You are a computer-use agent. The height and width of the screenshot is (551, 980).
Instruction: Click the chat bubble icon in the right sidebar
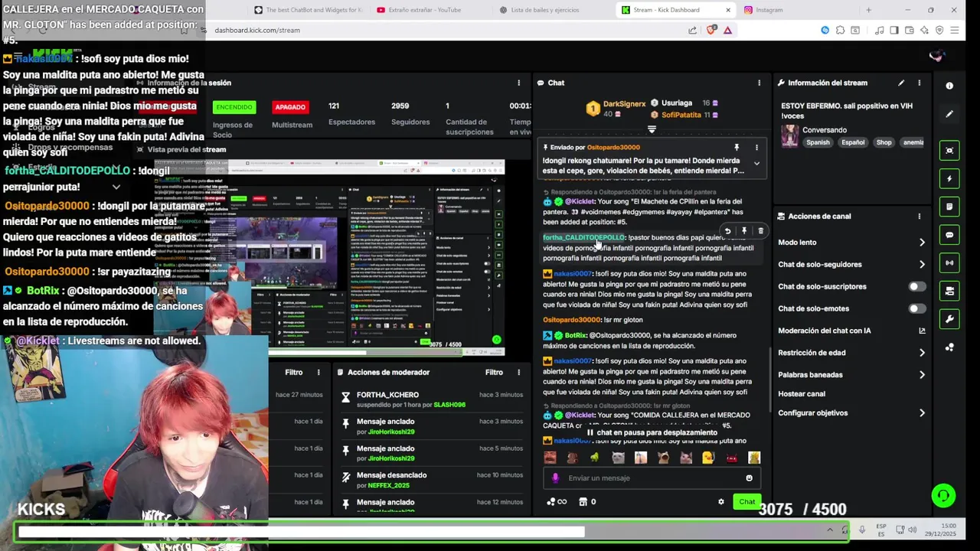tap(949, 235)
